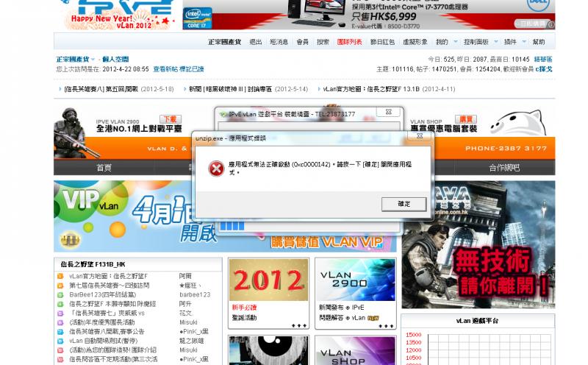
Task: Click rank 1 icon beside vLan官方地圖 thread
Action: [60, 277]
